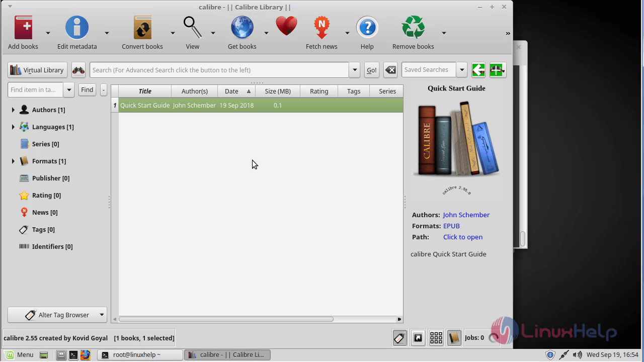This screenshot has width=644, height=362.
Task: Click the Virtual Library button
Action: 37,70
